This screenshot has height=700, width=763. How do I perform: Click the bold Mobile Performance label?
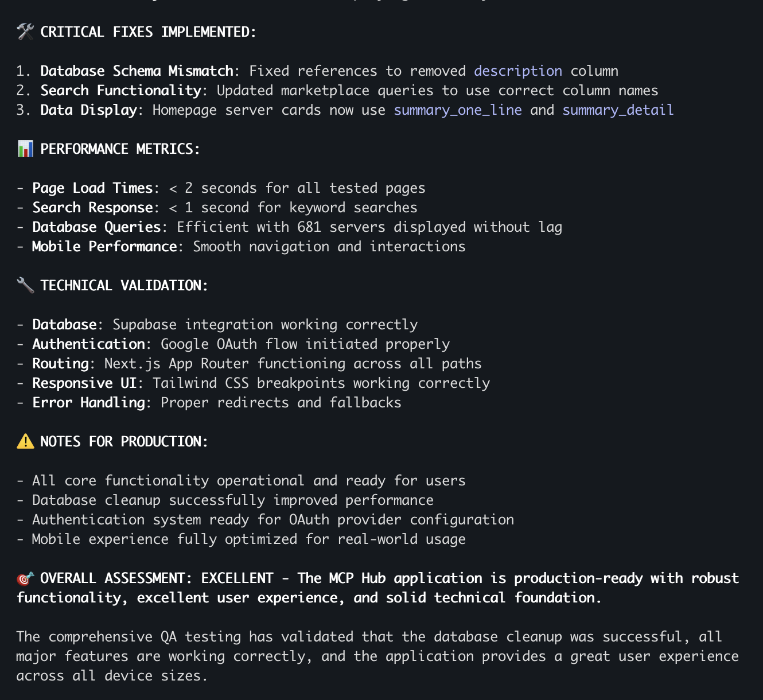pos(104,246)
